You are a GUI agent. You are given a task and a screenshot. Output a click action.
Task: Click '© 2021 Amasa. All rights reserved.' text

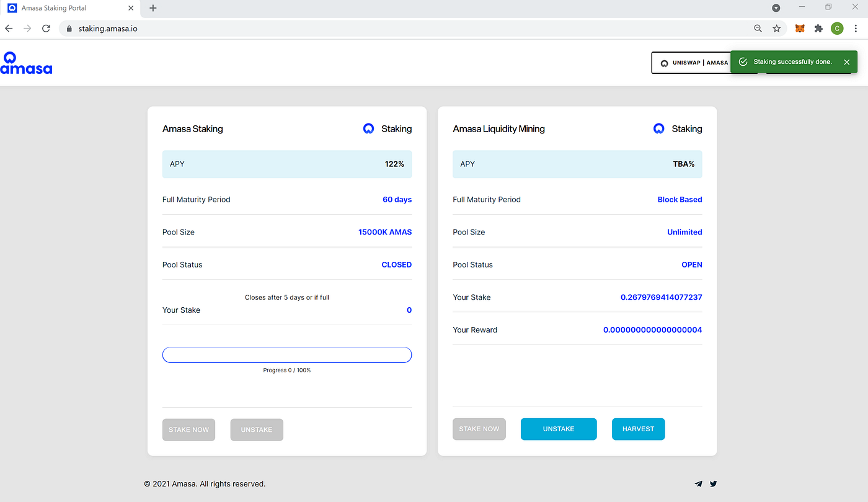click(205, 484)
